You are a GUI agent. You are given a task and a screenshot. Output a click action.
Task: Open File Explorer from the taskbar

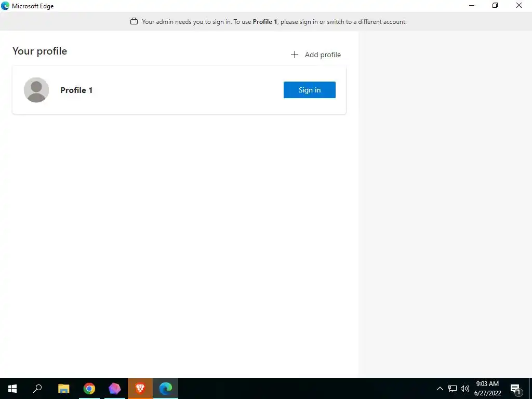click(63, 389)
